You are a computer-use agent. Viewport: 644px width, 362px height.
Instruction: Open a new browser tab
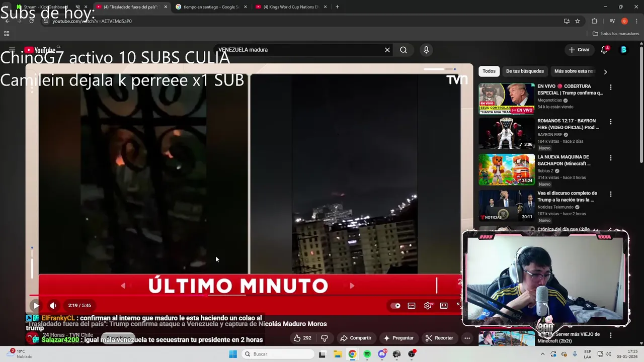pyautogui.click(x=337, y=7)
